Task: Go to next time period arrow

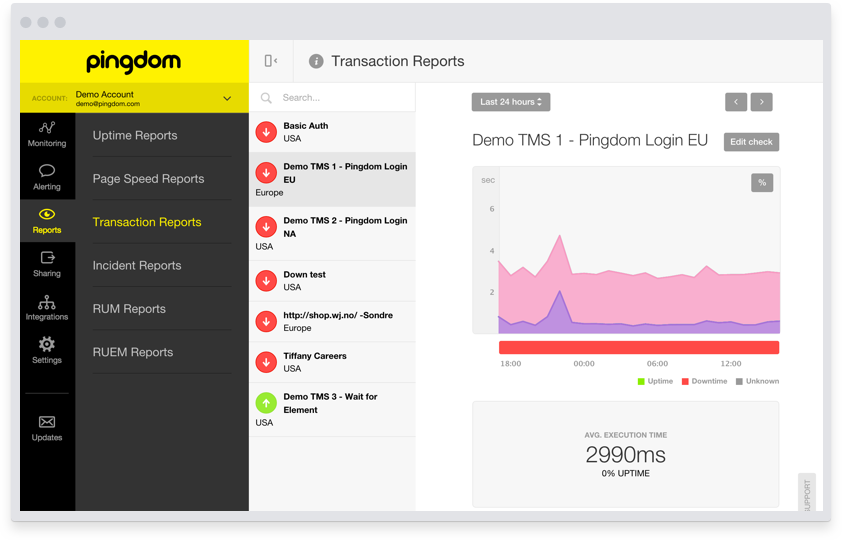Action: [x=761, y=102]
